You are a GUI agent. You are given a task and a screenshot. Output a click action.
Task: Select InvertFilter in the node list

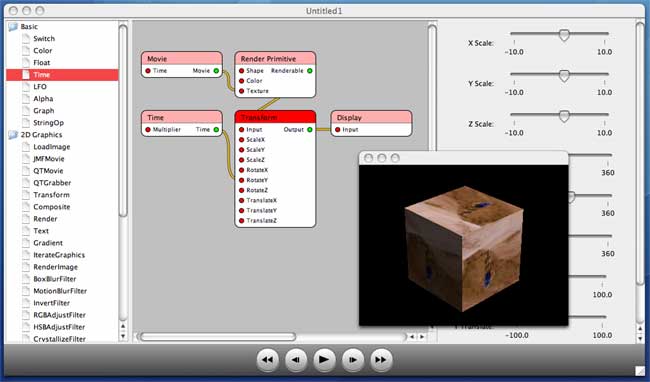51,303
